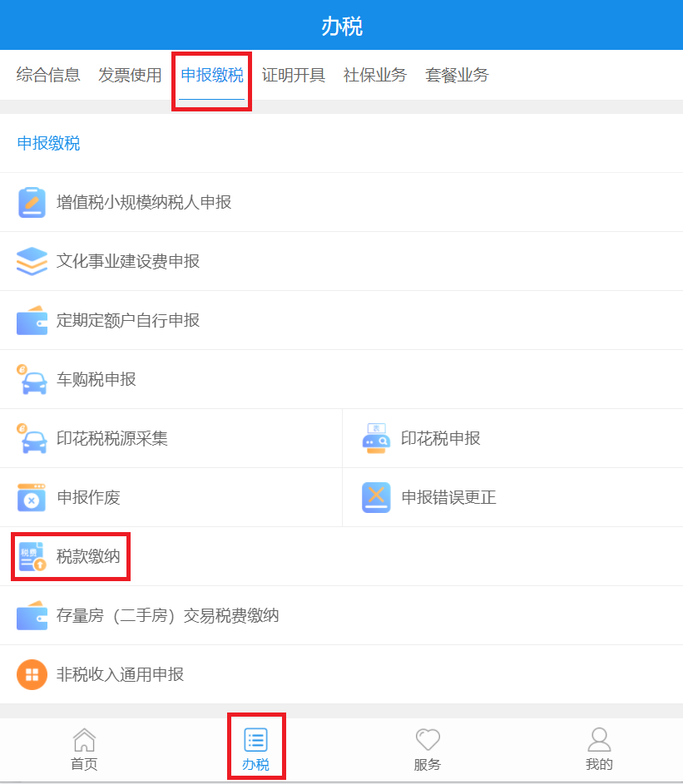The width and height of the screenshot is (683, 784).
Task: Select the 定期定额户自行申报 wallet icon
Action: pyautogui.click(x=32, y=320)
